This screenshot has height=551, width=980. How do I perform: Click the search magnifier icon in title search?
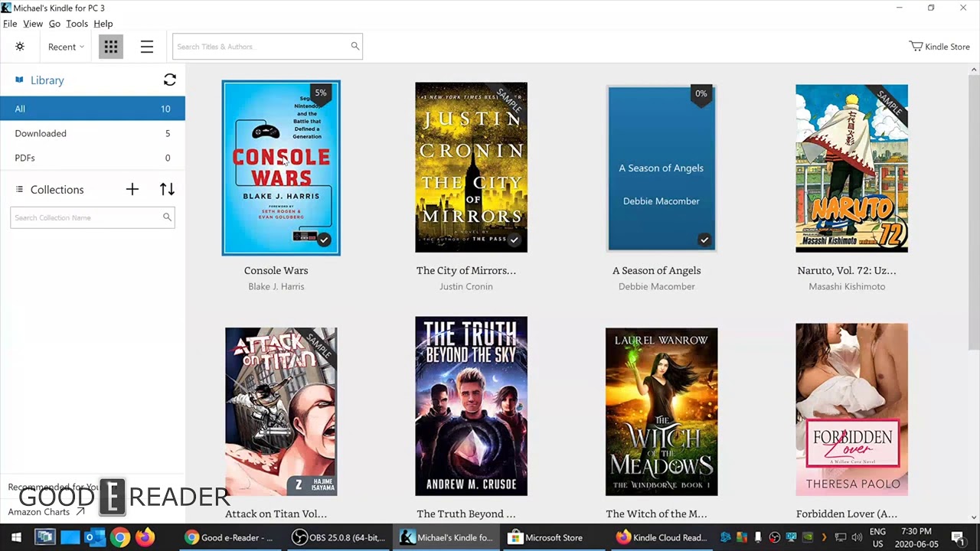tap(354, 46)
